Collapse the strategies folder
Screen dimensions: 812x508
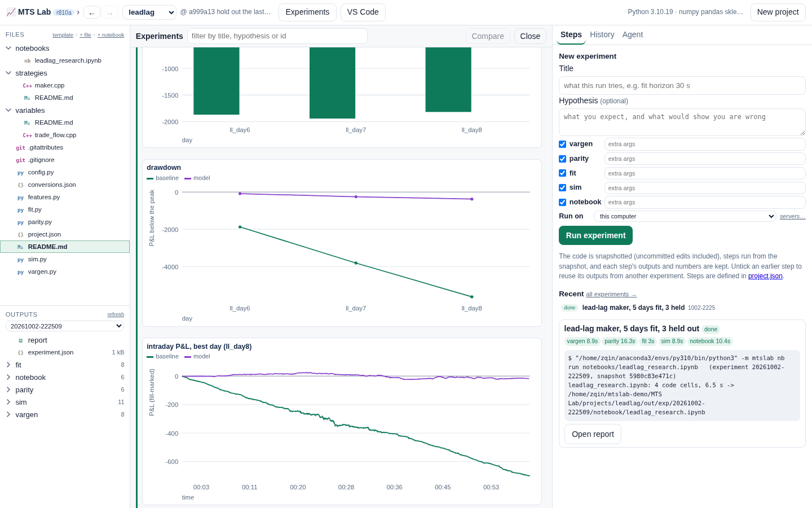click(8, 73)
